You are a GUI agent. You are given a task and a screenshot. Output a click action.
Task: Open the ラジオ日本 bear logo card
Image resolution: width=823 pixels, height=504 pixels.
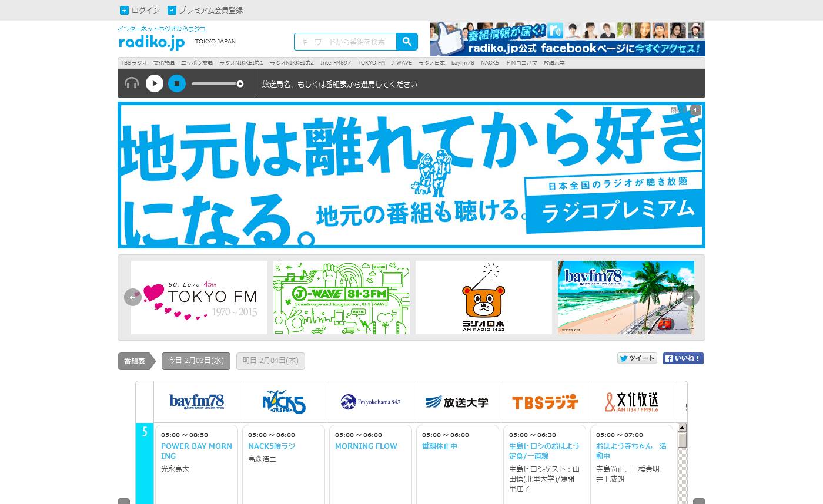484,298
